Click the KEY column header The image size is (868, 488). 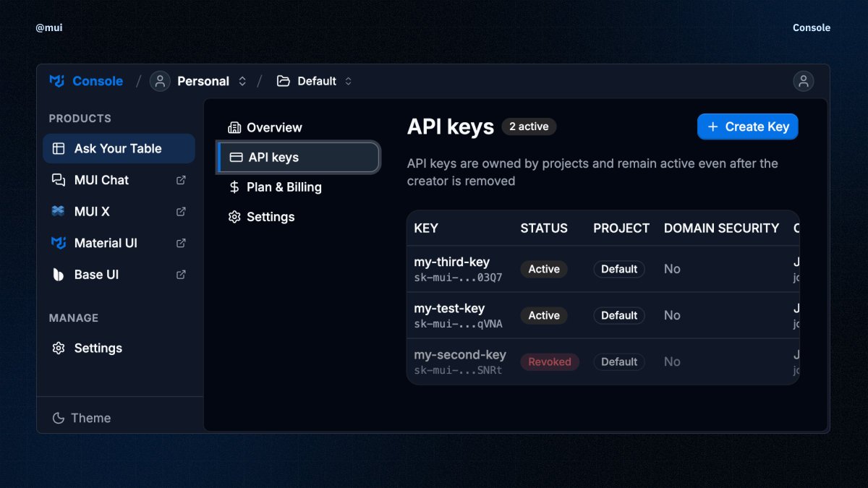[426, 228]
